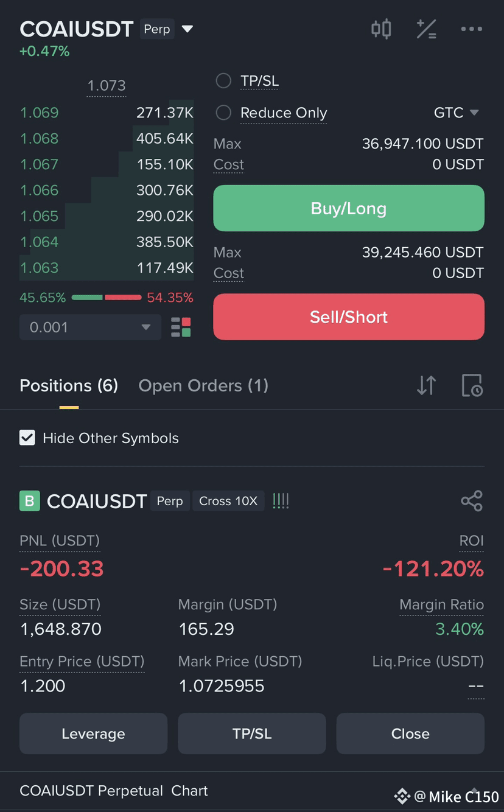The height and width of the screenshot is (812, 504).
Task: Select the Positions (6) tab
Action: tap(69, 385)
